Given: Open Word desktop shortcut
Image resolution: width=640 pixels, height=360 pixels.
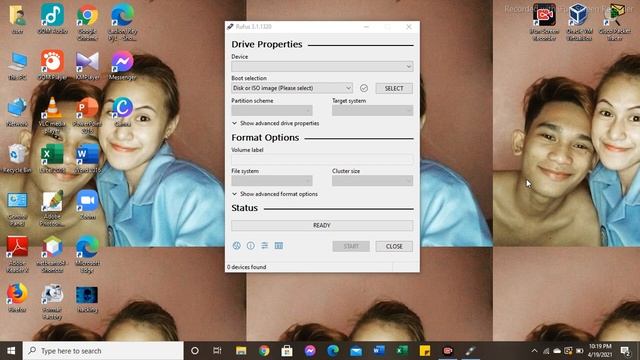Looking at the screenshot, I should coord(87,158).
